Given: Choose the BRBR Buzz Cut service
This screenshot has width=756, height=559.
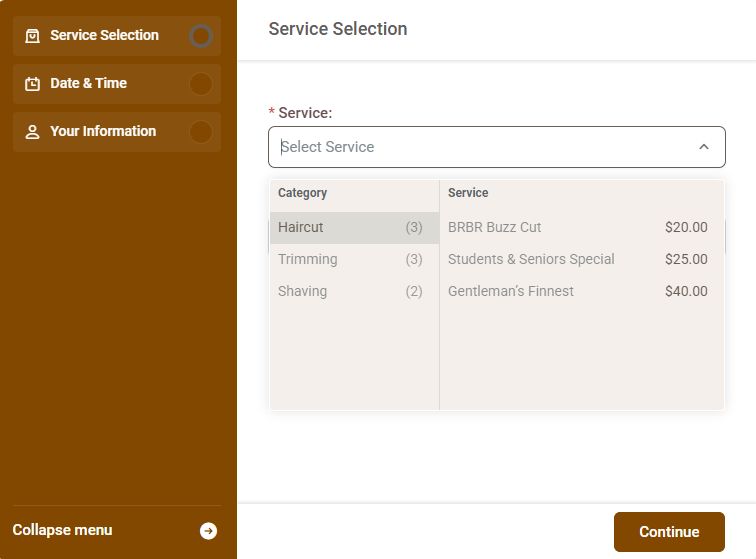Looking at the screenshot, I should [x=577, y=227].
